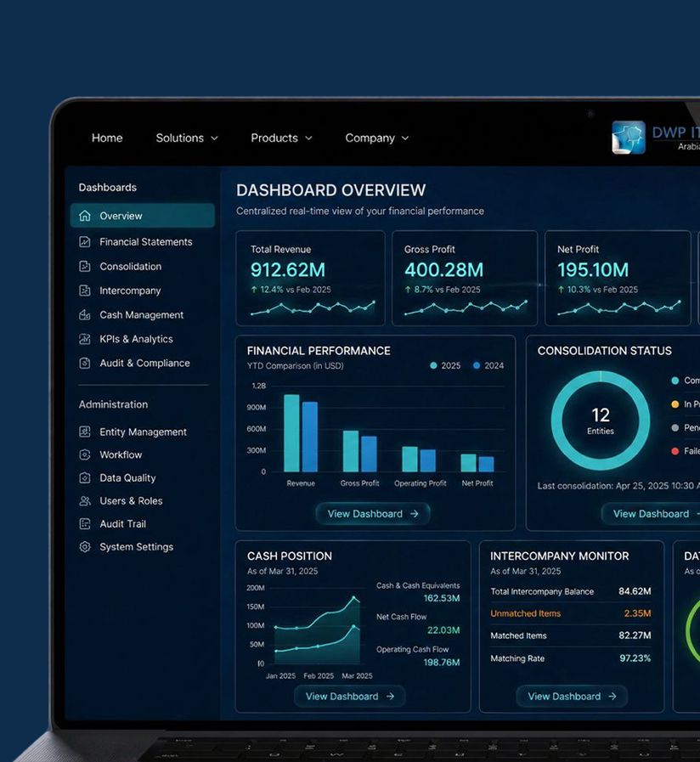
Task: Toggle the 2024 legend color dot
Action: 477,365
